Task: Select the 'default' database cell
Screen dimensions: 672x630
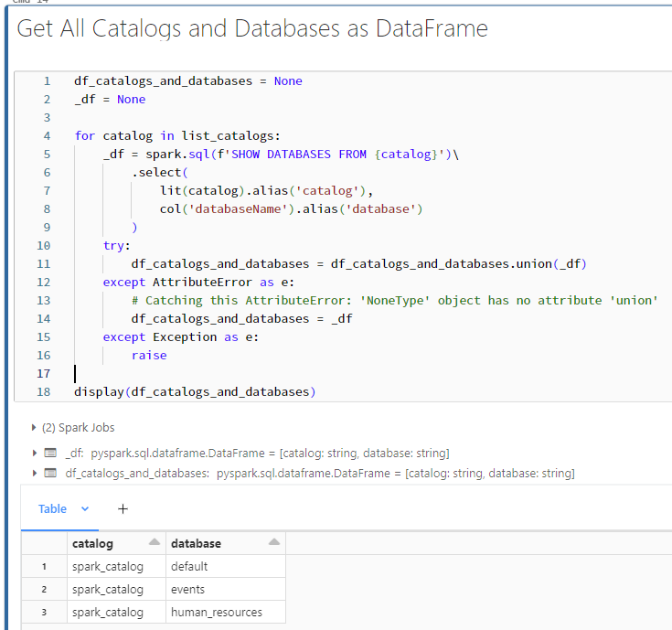Action: pyautogui.click(x=189, y=566)
